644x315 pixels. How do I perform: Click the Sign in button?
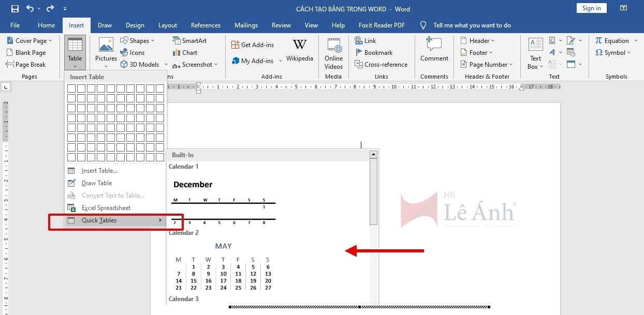(x=591, y=8)
